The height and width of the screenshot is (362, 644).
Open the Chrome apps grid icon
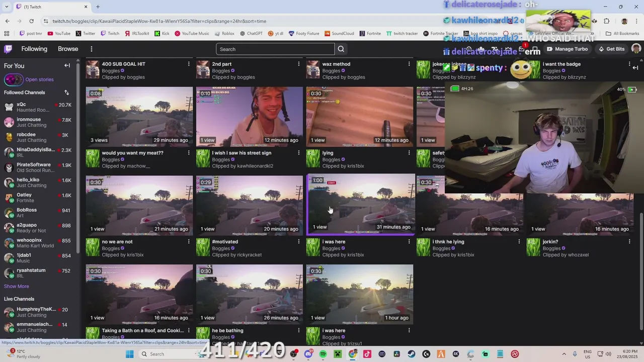click(7, 34)
